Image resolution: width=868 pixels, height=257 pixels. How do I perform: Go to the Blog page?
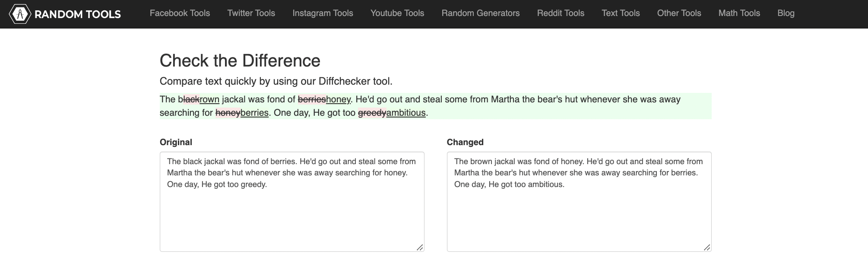tap(786, 13)
